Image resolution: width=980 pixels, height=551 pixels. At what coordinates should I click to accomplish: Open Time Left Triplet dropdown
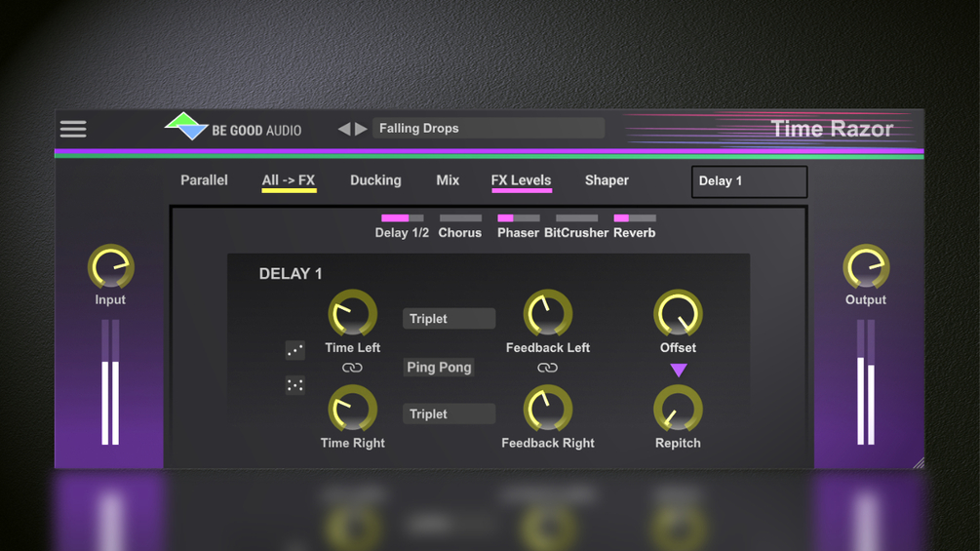coord(449,319)
